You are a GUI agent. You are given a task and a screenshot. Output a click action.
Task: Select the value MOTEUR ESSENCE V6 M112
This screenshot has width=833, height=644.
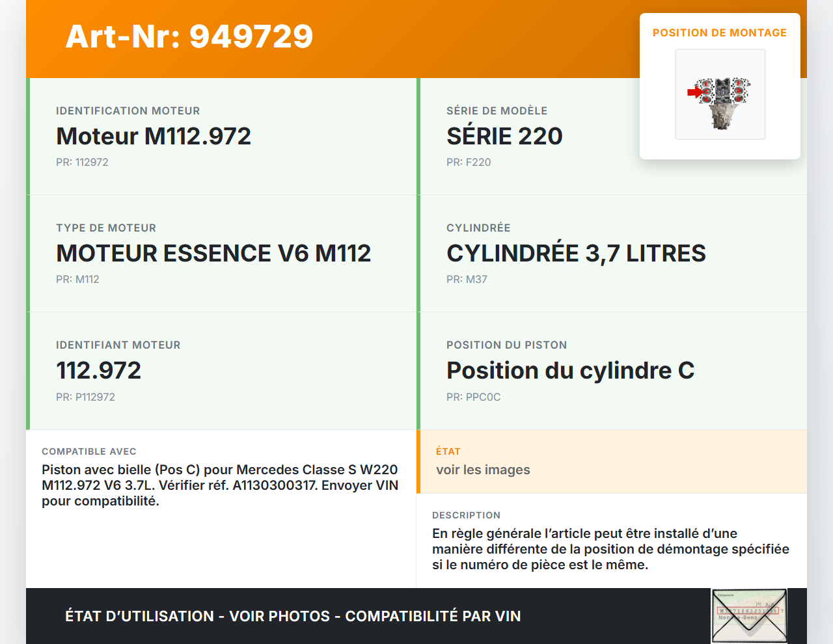(213, 253)
